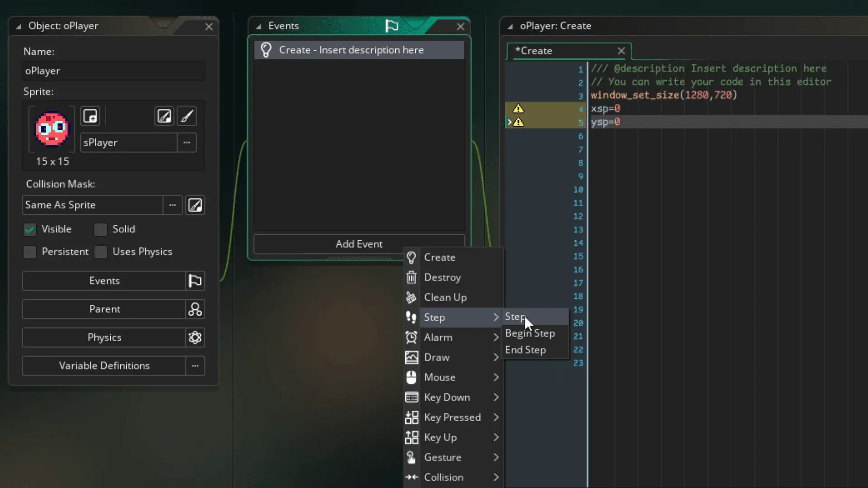Screen dimensions: 868x488
Task: Close the Events panel
Action: pyautogui.click(x=460, y=26)
